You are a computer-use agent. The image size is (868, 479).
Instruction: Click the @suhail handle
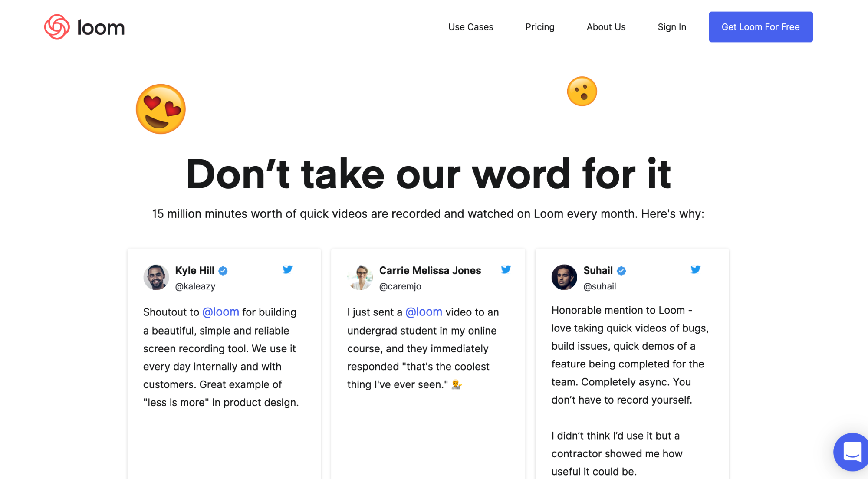tap(600, 286)
